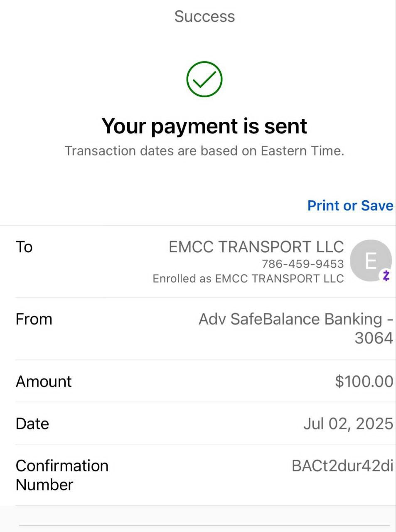Tap the Confirmation Number label

(62, 475)
